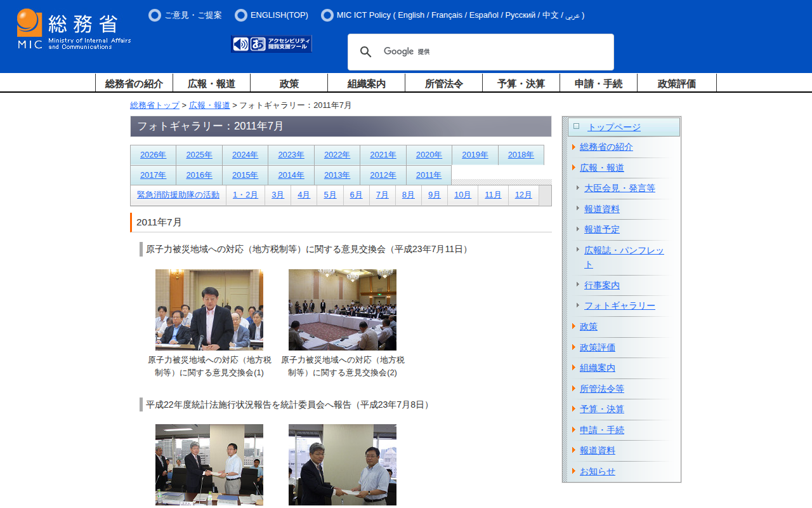Open second photo showing the conference room
Screen dimensions: 812x508
point(343,310)
